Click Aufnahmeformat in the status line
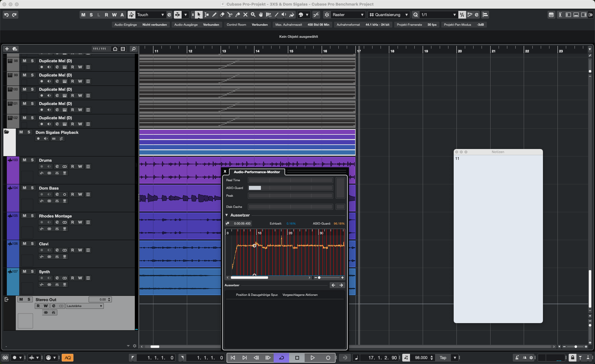 coord(348,25)
